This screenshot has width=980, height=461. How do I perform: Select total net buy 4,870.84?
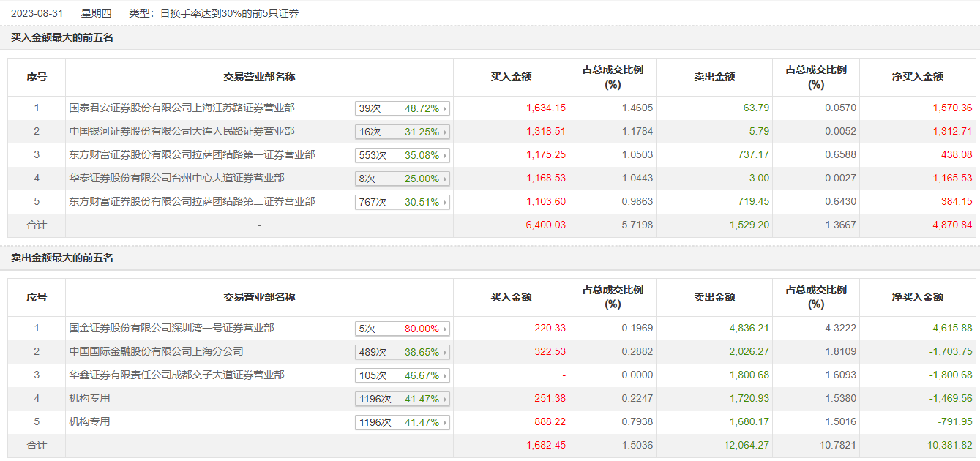click(952, 225)
